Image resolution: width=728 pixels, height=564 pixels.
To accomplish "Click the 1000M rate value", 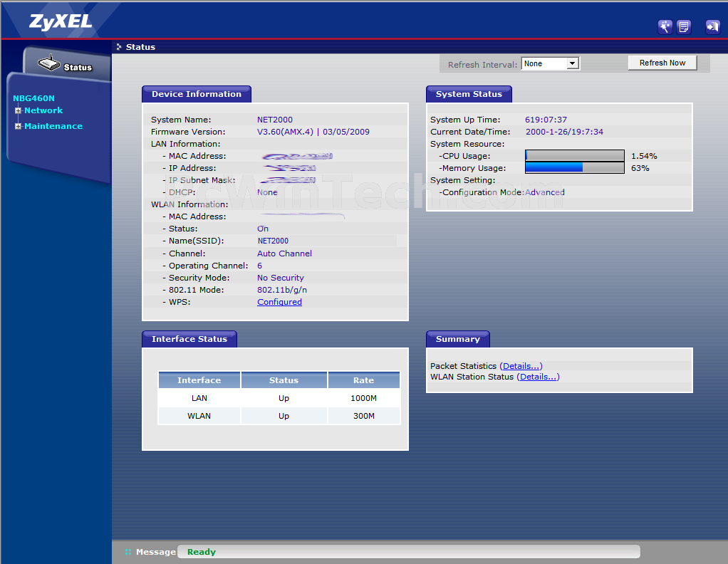I will (x=363, y=398).
